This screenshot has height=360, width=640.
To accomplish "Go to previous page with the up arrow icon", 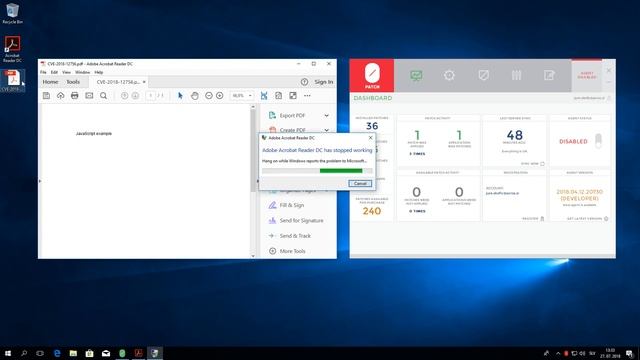I will tap(124, 96).
